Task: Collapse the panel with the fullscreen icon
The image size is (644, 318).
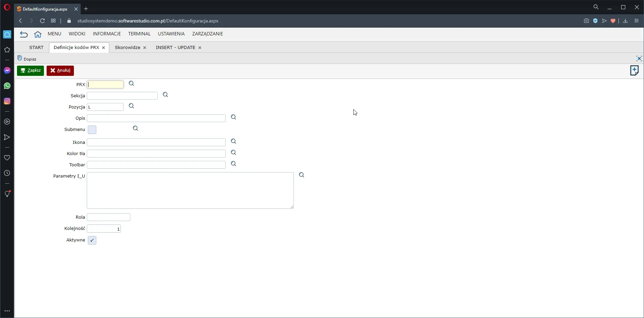Action: 639,58
